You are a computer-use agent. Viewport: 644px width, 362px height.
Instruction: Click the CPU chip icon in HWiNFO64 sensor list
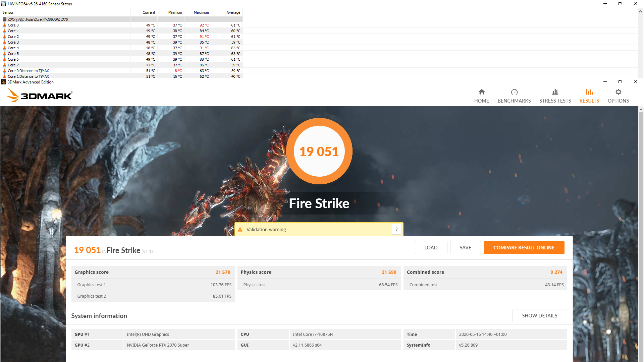(x=4, y=19)
